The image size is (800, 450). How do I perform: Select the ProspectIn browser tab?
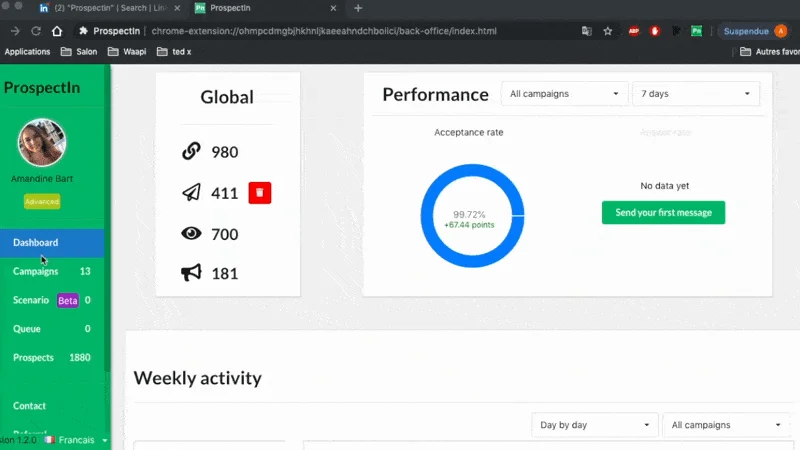(265, 8)
